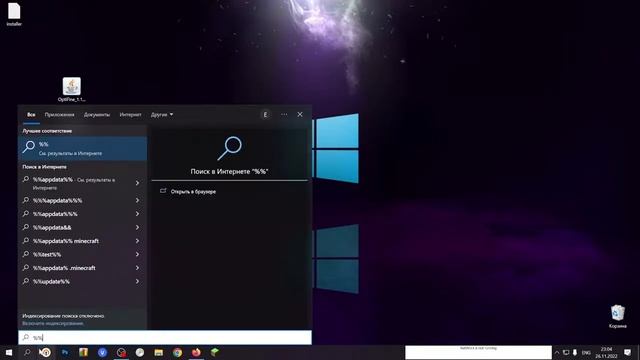Expand arrow for %%test%% suggestion

tap(138, 254)
